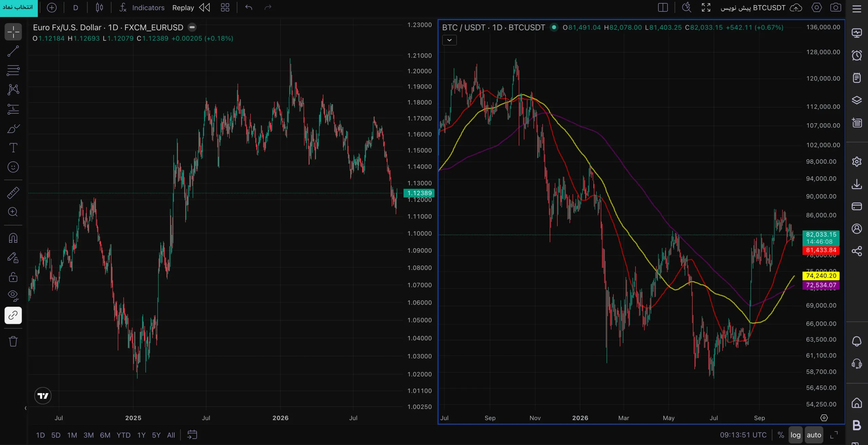
Task: Undo the last action
Action: click(x=249, y=7)
